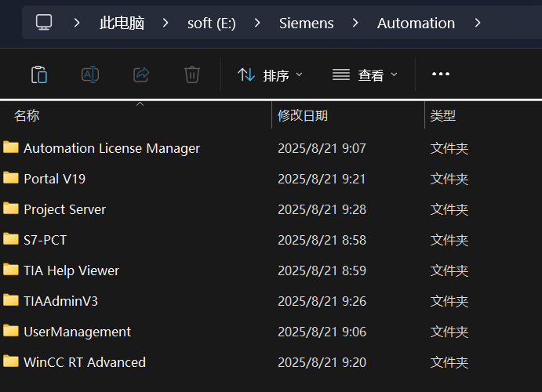This screenshot has height=392, width=542.
Task: Select the TIA Help Viewer folder
Action: point(71,270)
